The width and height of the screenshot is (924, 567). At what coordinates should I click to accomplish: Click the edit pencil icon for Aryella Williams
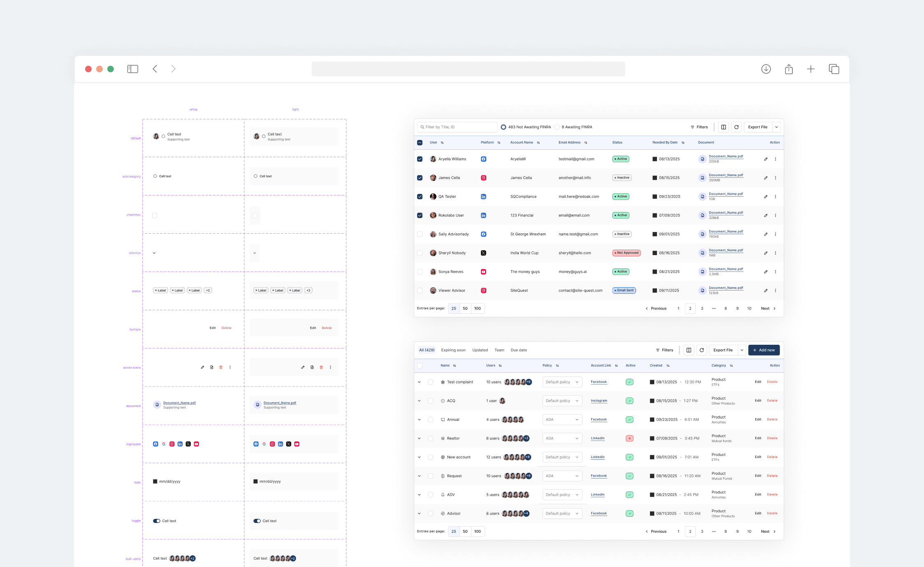(766, 159)
